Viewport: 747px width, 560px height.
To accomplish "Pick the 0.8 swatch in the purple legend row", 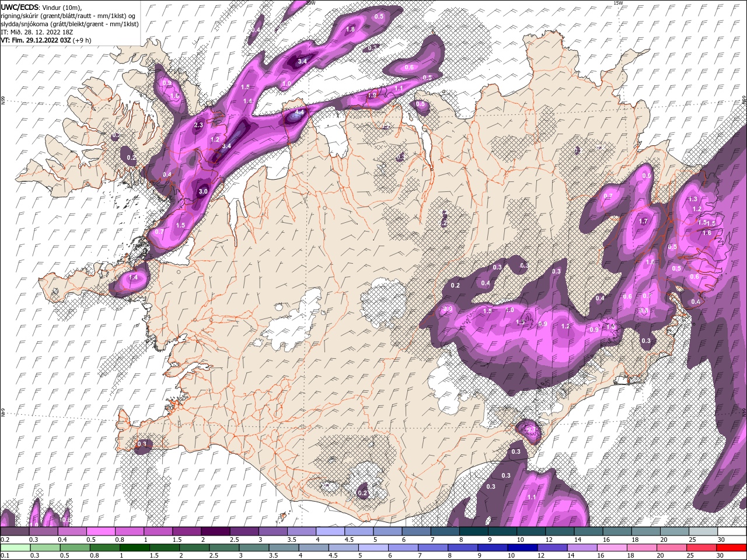I will coord(130,531).
